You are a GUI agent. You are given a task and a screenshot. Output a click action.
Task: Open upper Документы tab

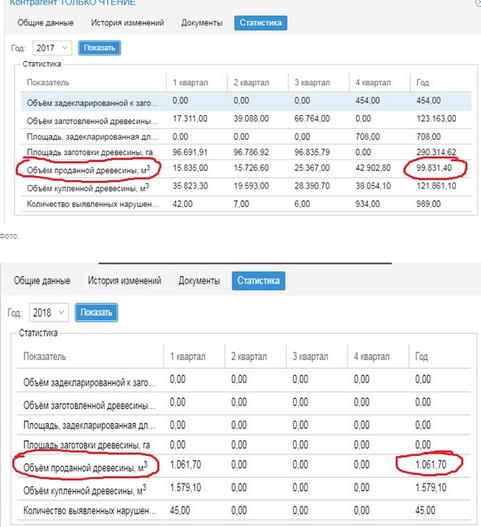click(x=202, y=23)
